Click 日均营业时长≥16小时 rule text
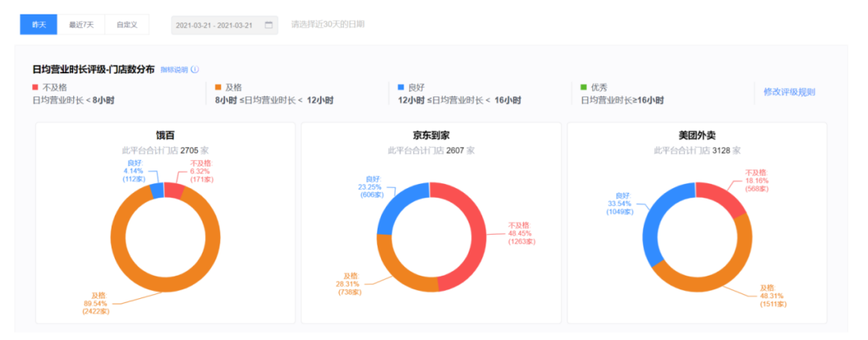Screen dimensions: 868x340 point(622,100)
